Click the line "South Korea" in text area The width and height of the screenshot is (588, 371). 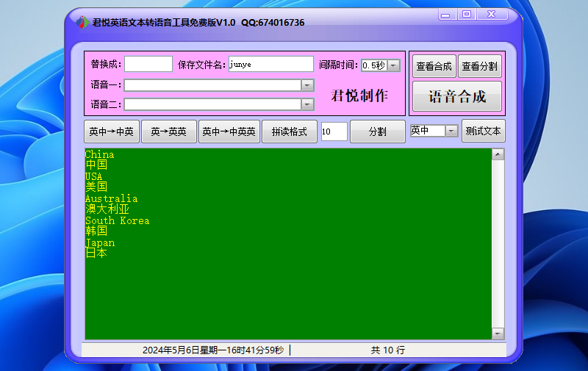(x=118, y=220)
